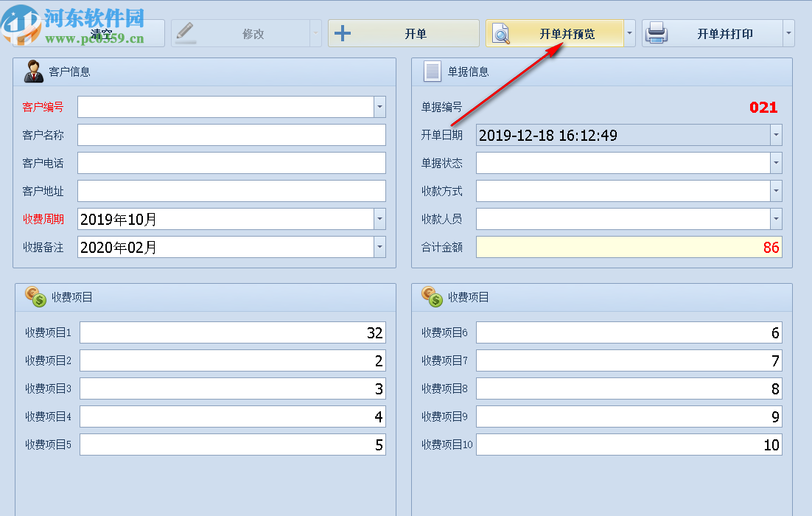Click the coin icon on left 收费项目 panel
This screenshot has width=812, height=516.
point(32,297)
